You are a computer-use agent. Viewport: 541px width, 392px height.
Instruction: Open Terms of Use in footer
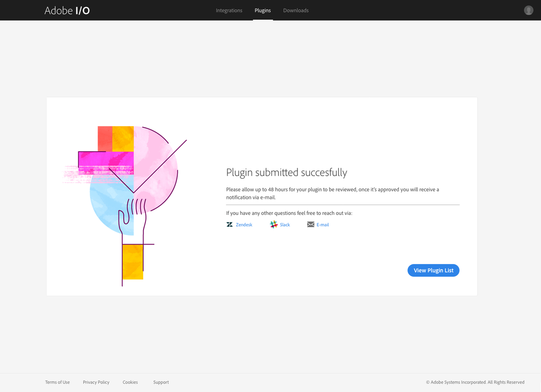(57, 383)
